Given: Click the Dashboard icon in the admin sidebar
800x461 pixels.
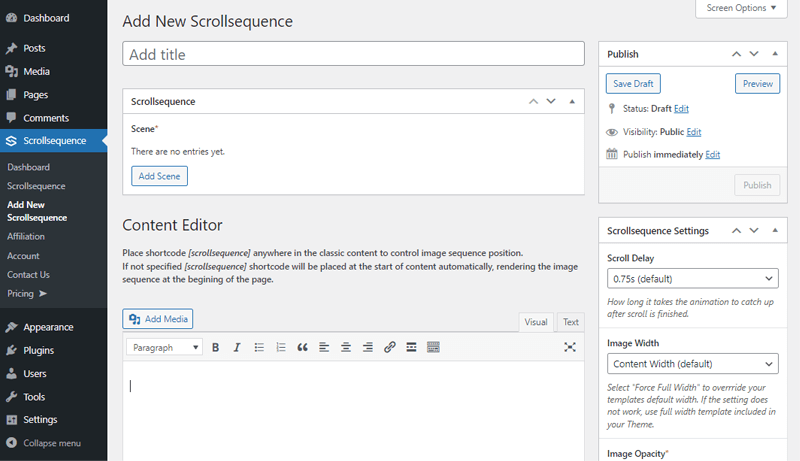Looking at the screenshot, I should click(11, 18).
